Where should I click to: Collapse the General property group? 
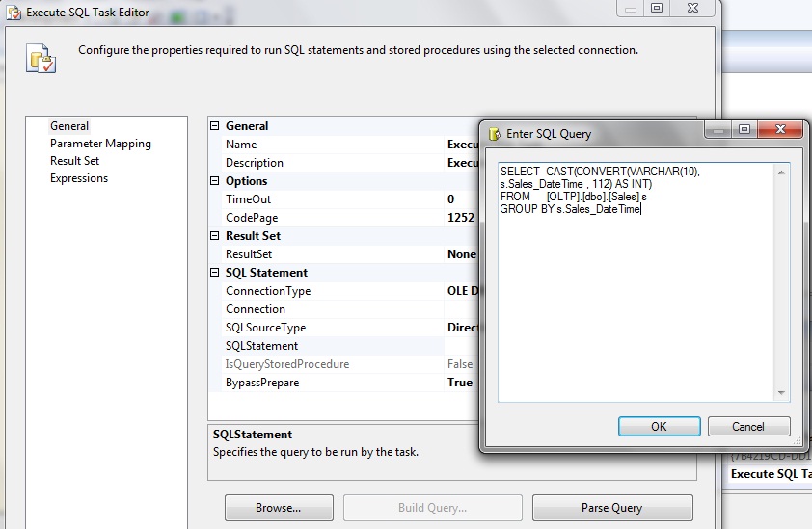click(x=215, y=126)
